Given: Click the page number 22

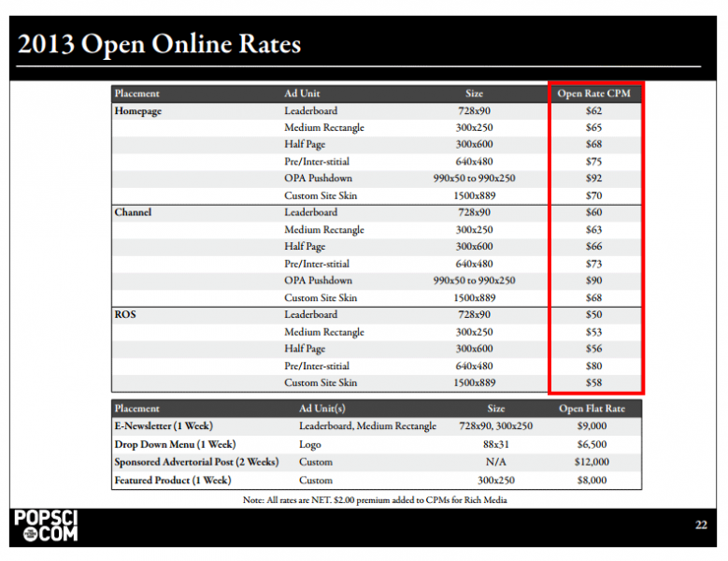Looking at the screenshot, I should point(701,525).
